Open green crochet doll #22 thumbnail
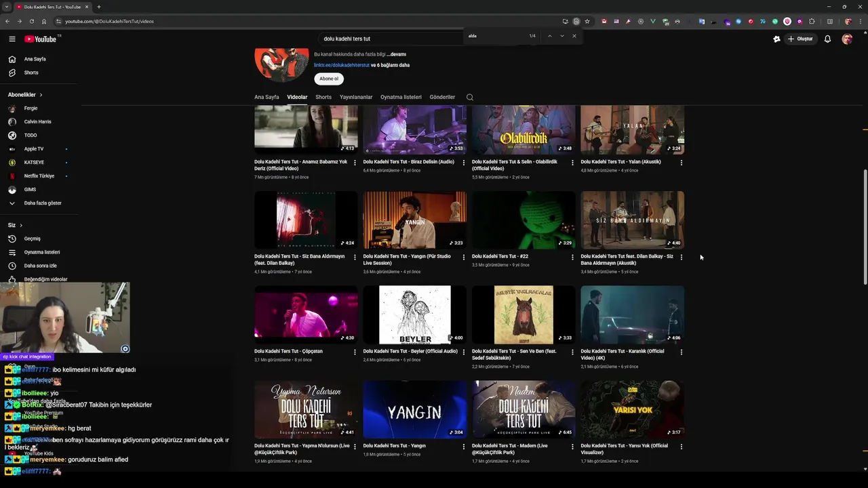 click(x=524, y=220)
